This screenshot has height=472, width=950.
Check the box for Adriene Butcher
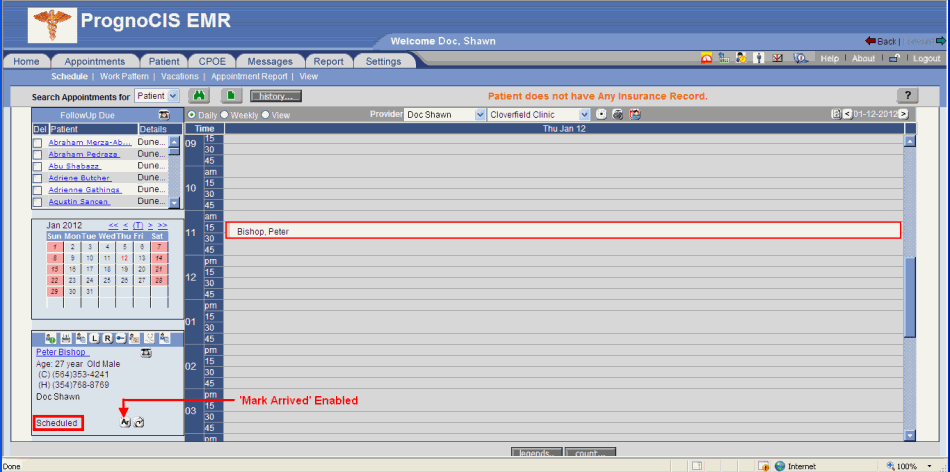38,178
